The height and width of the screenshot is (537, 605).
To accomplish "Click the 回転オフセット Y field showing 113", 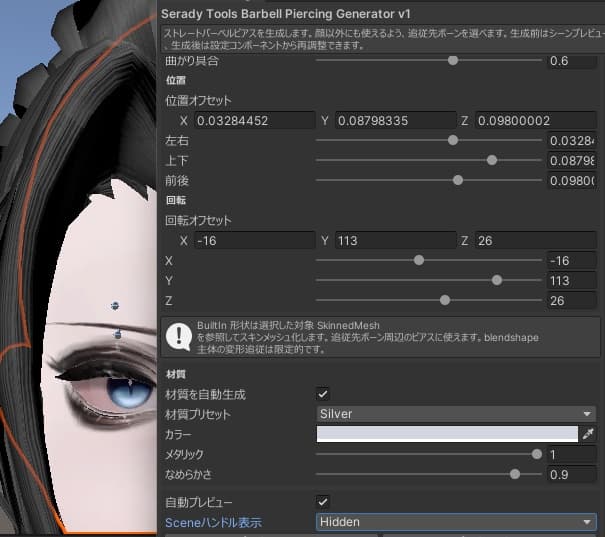I will tap(395, 241).
